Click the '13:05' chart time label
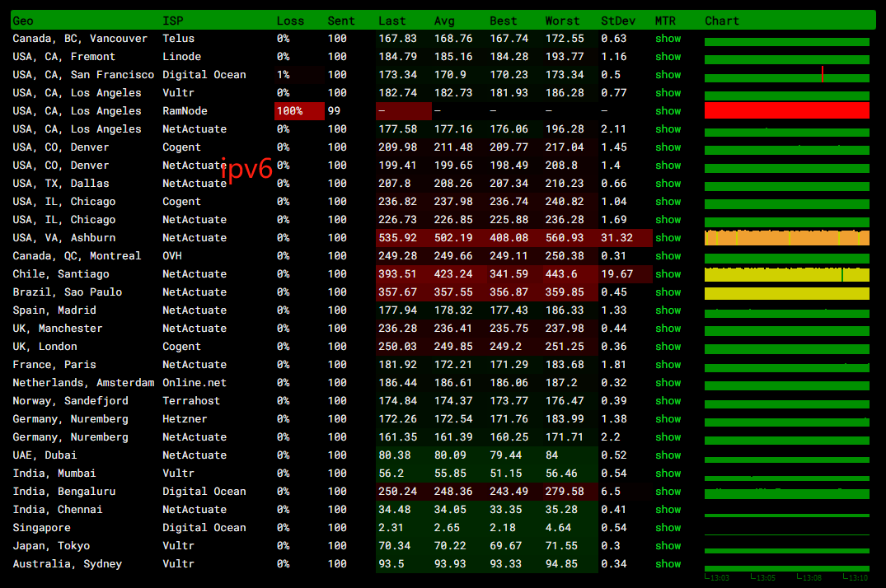This screenshot has height=588, width=886. coord(766,577)
